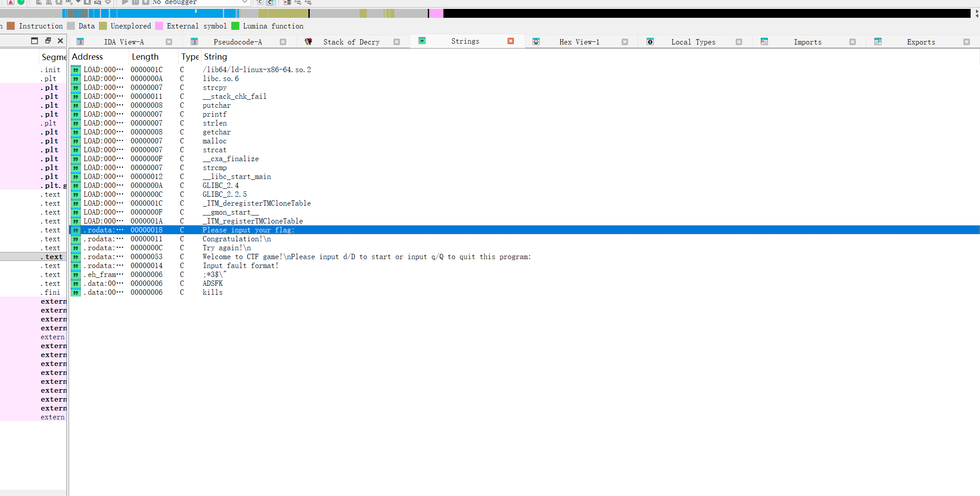Switch to the IDA View-A tab
Viewport: 980px width, 496px height.
[x=123, y=42]
